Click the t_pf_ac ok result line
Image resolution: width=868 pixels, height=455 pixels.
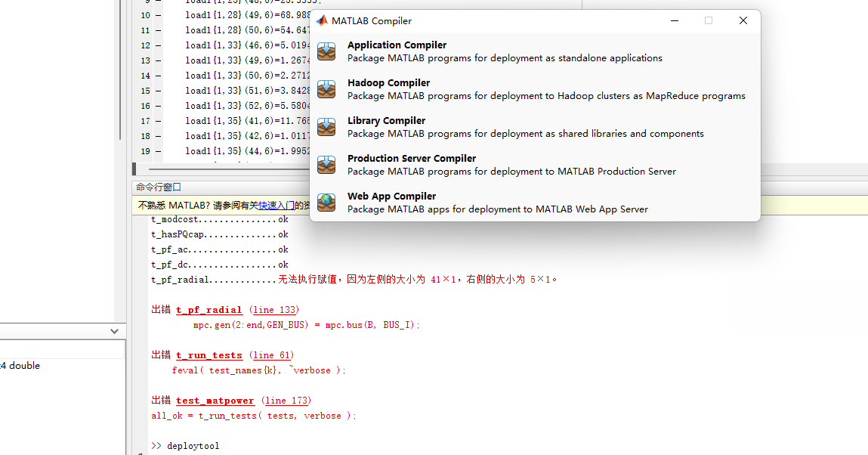coord(220,249)
